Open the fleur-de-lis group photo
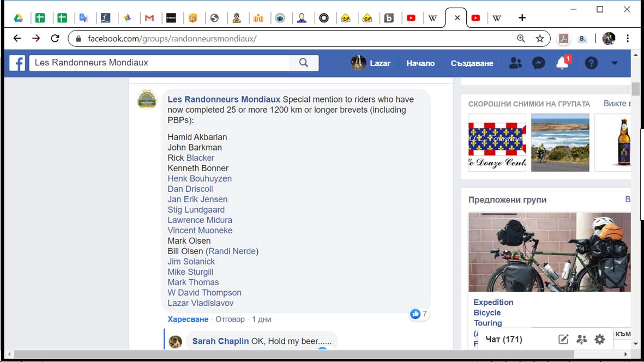644x362 pixels. 497,143
